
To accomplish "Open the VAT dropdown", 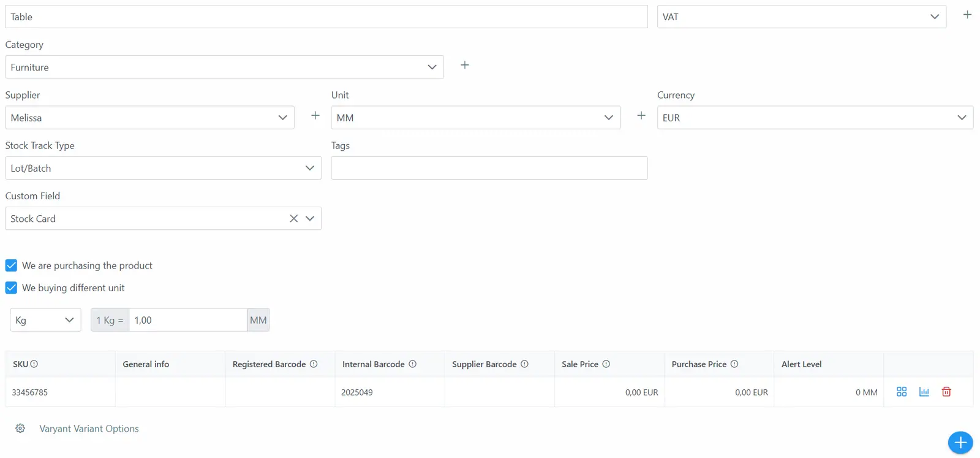I will (x=802, y=17).
